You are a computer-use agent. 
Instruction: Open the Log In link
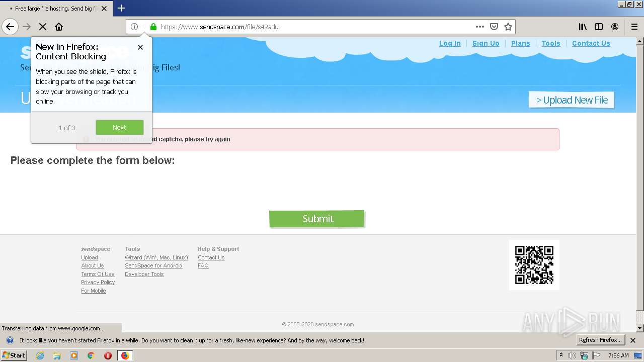point(450,43)
